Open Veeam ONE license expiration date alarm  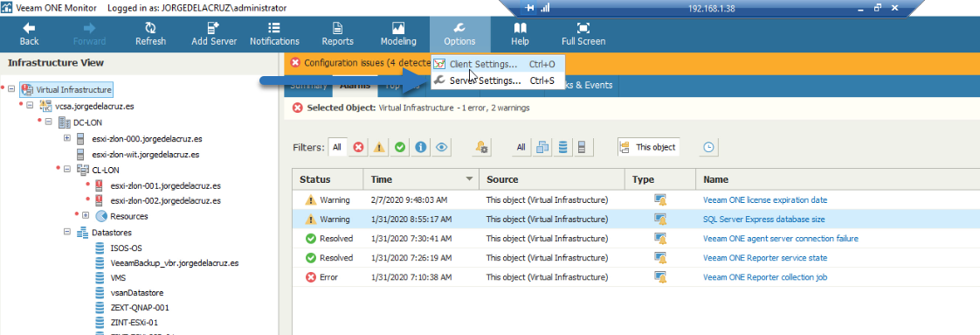tap(765, 200)
